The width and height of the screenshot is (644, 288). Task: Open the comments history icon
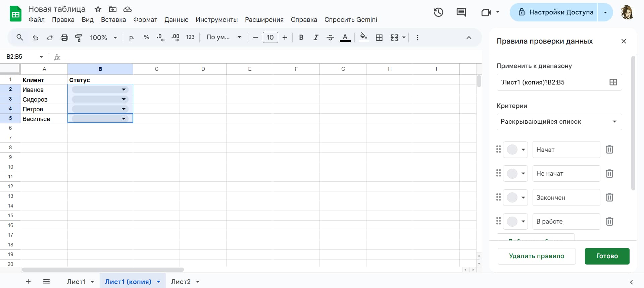click(x=461, y=12)
